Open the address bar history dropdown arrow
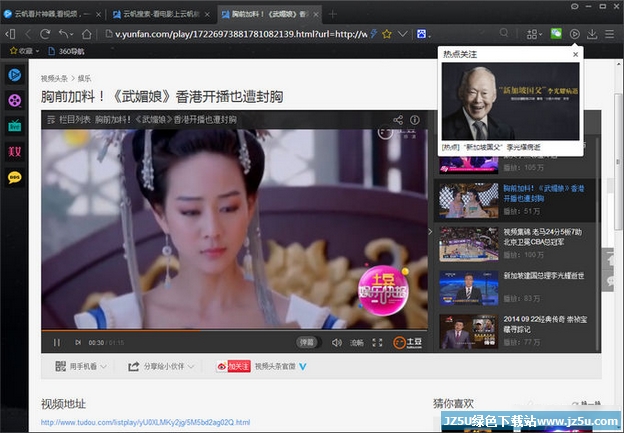624x433 pixels. pos(403,34)
